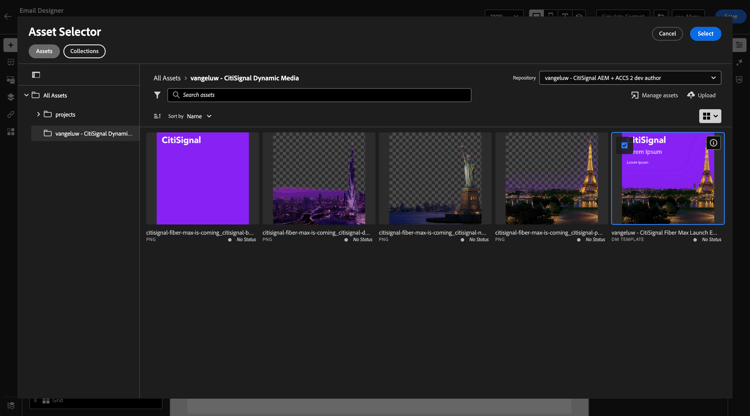Click the blue Select button
Image resolution: width=750 pixels, height=416 pixels.
click(706, 33)
